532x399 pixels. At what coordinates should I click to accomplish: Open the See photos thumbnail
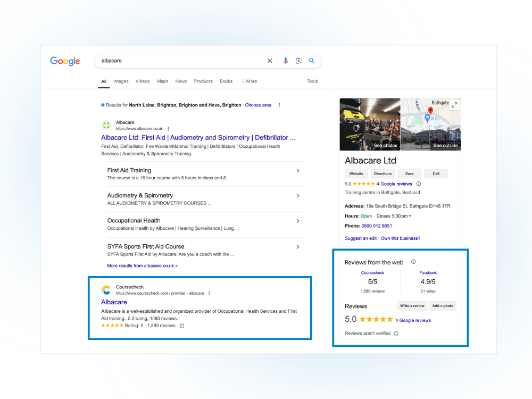pyautogui.click(x=370, y=124)
